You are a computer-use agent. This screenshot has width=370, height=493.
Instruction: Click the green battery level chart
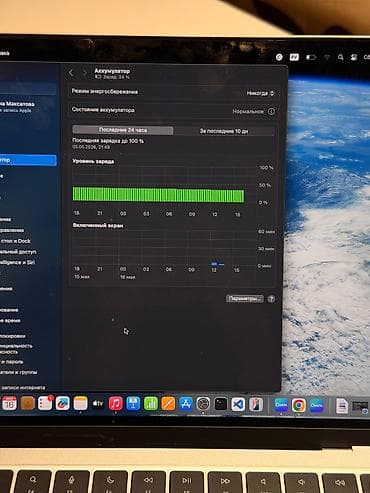click(x=158, y=195)
